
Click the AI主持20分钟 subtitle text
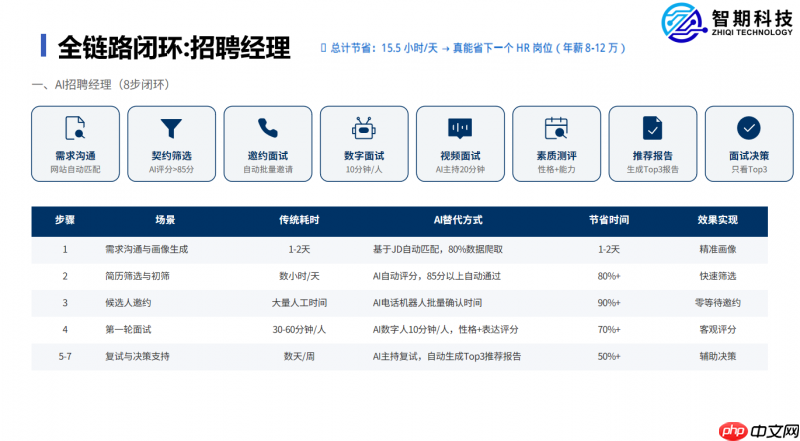point(460,169)
